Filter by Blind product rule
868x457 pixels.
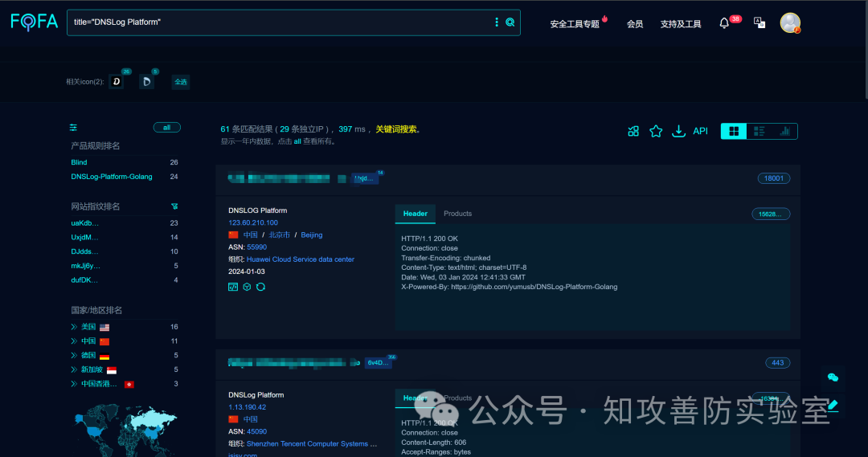[x=79, y=163]
